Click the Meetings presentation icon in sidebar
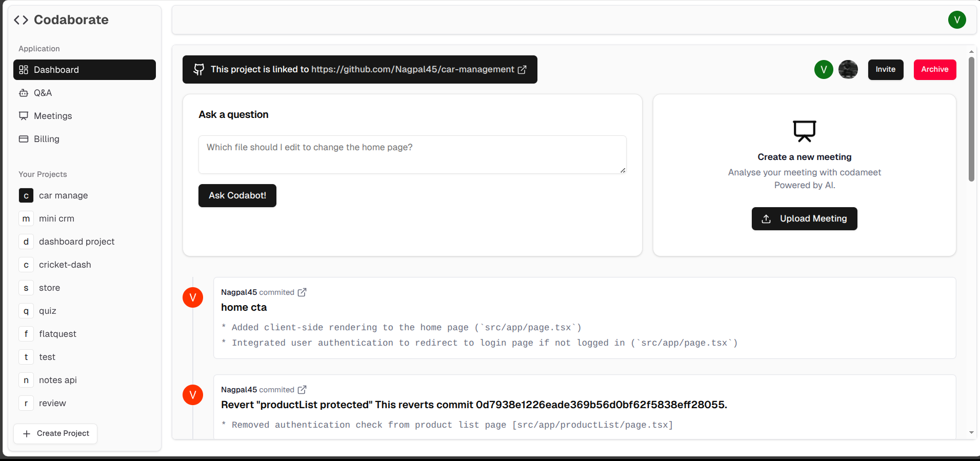The image size is (980, 461). point(24,116)
